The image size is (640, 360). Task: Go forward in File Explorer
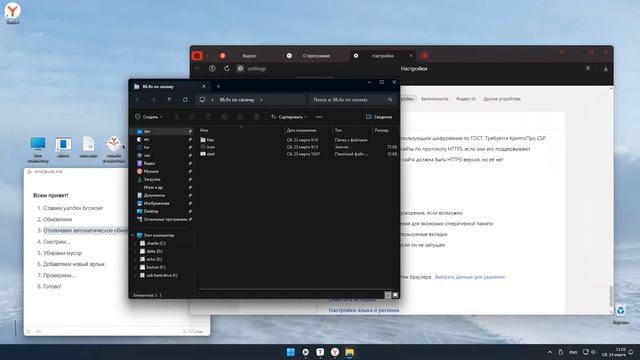(x=153, y=100)
